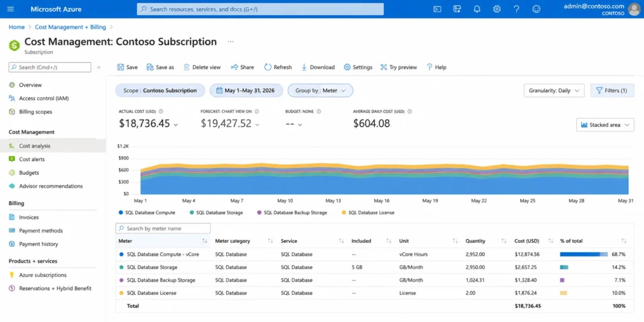Click the Home breadcrumb link
The image size is (644, 322).
(x=17, y=27)
